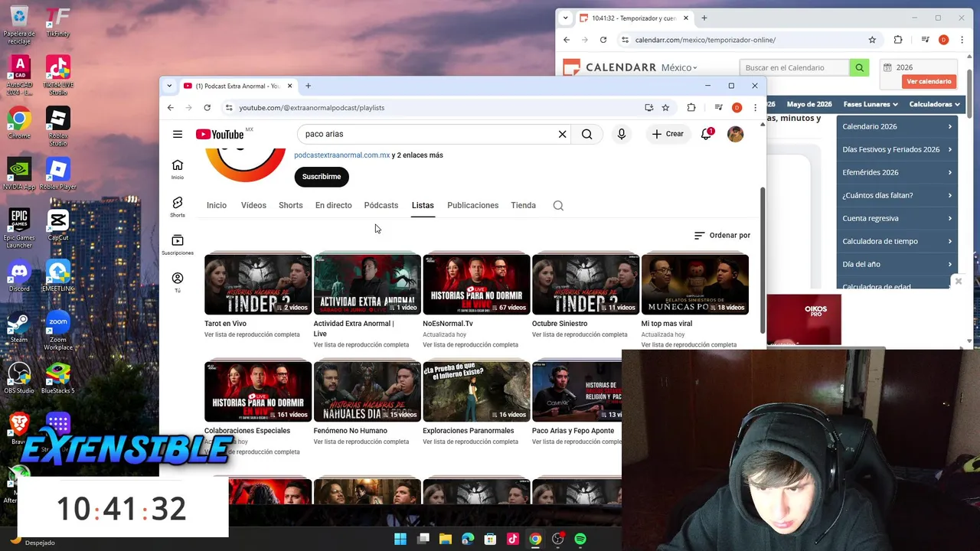Switch to the Publicaciones channel tab

[472, 205]
